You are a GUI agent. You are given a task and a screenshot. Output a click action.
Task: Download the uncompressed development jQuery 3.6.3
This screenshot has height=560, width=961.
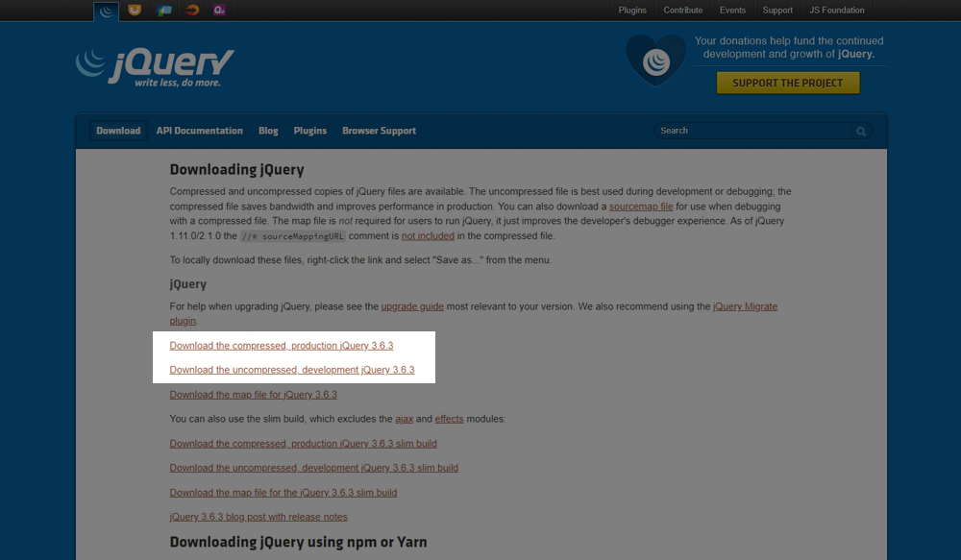[292, 370]
